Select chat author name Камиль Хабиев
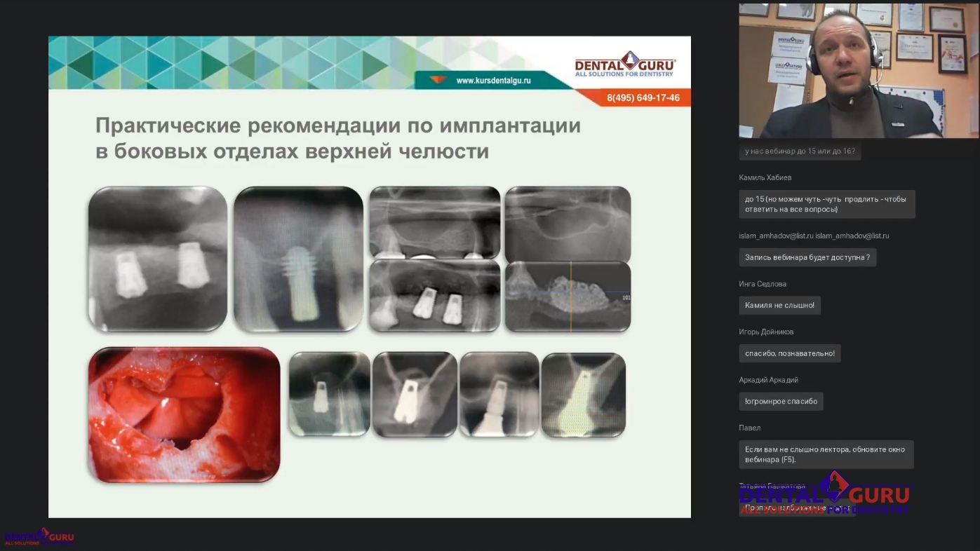 coord(765,177)
